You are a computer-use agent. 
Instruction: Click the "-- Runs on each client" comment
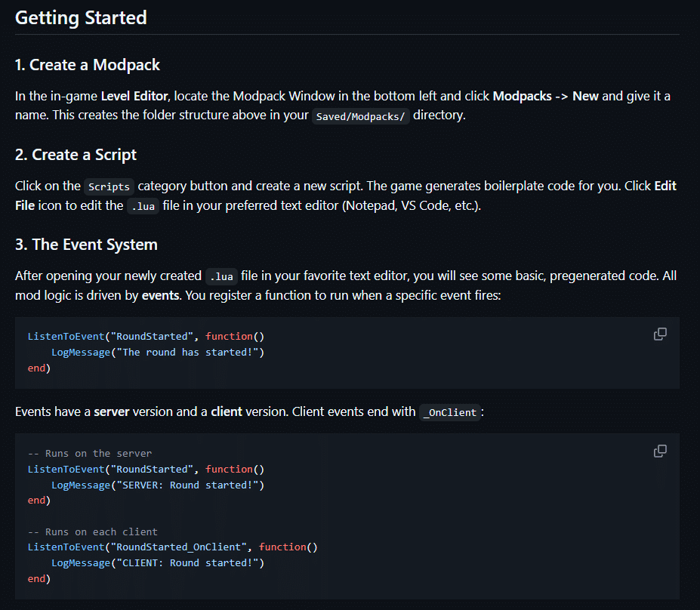click(x=92, y=532)
